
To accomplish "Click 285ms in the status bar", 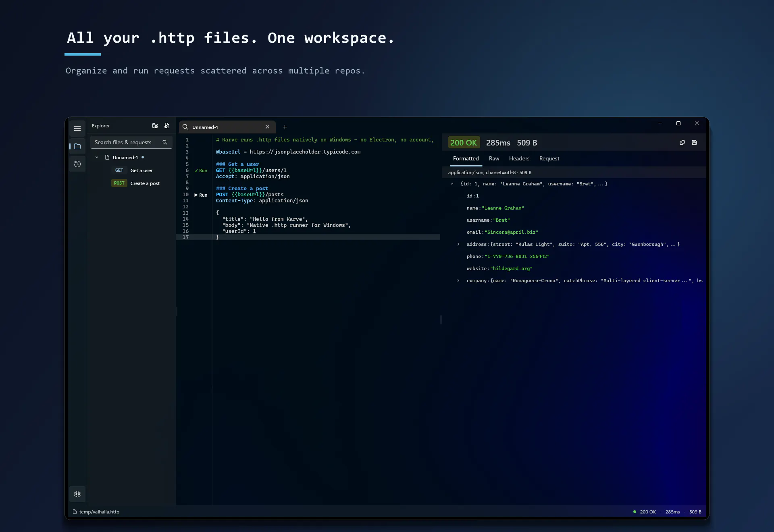I will coord(672,512).
